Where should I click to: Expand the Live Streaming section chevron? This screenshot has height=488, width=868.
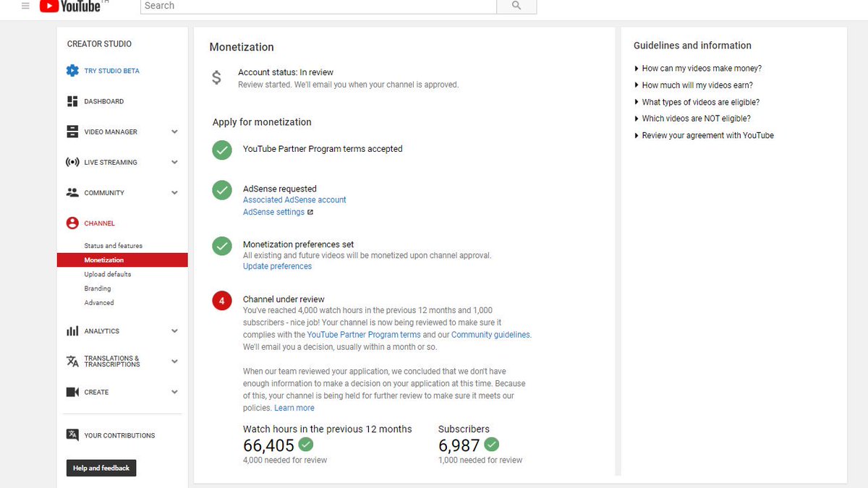point(174,162)
